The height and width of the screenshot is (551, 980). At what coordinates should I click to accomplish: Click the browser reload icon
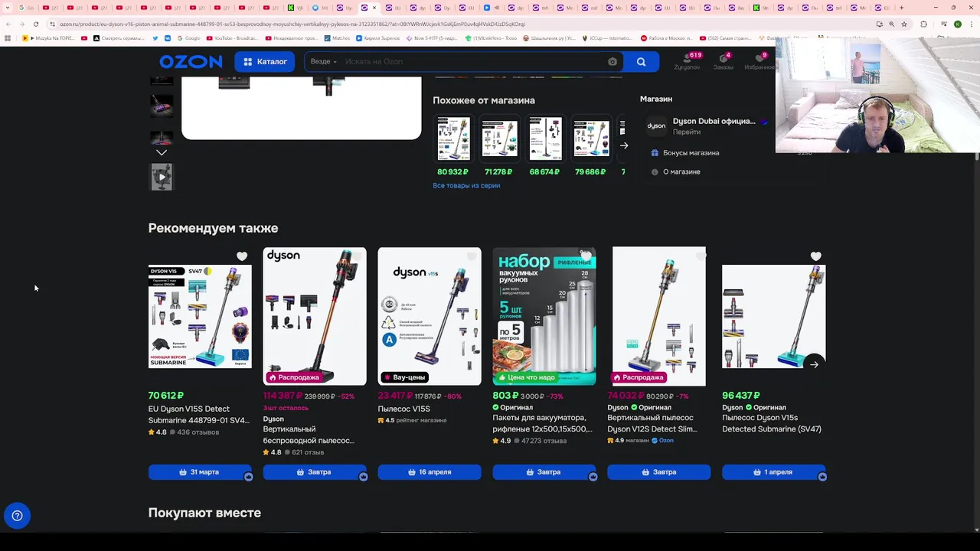tap(36, 24)
